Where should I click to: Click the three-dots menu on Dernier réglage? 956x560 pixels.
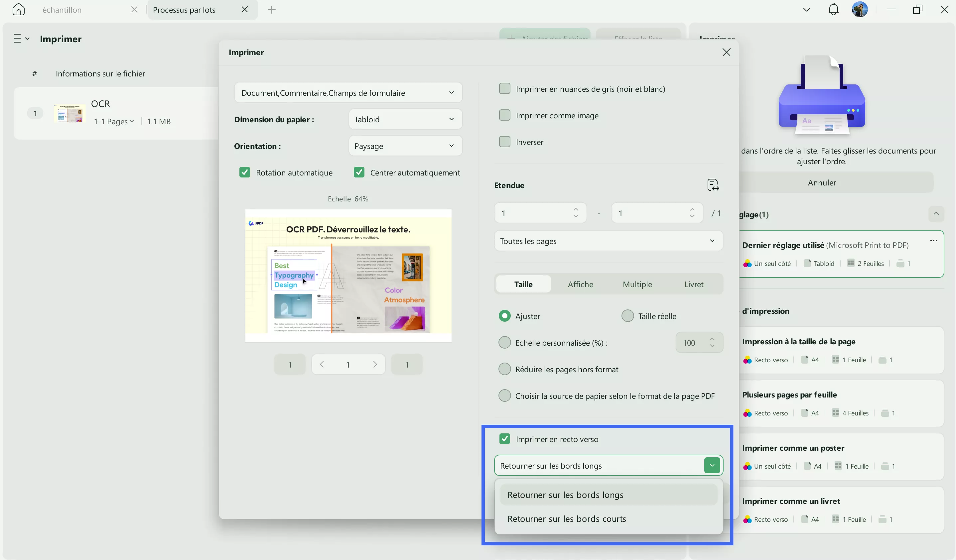tap(933, 241)
